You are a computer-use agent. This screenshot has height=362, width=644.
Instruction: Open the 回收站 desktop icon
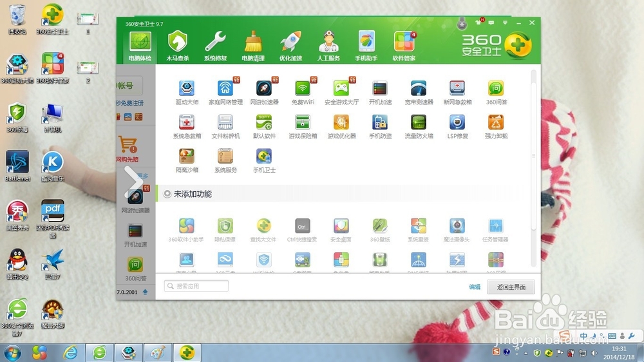(17, 19)
